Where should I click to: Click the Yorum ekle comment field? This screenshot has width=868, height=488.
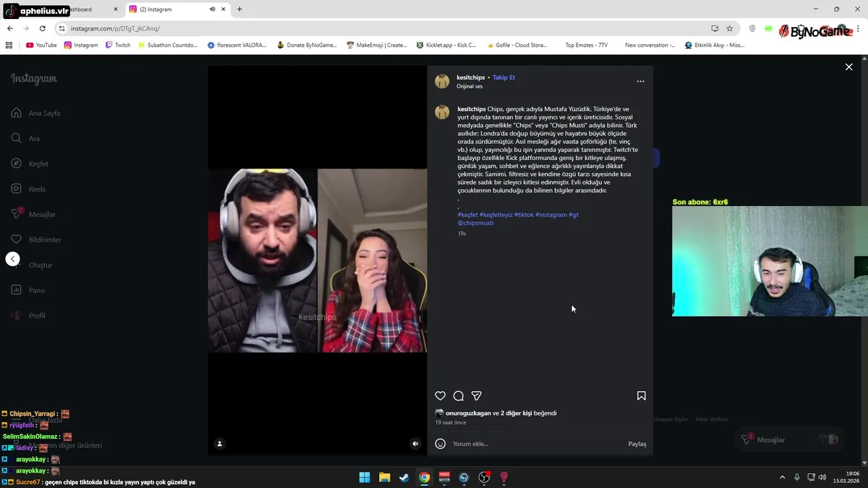536,444
